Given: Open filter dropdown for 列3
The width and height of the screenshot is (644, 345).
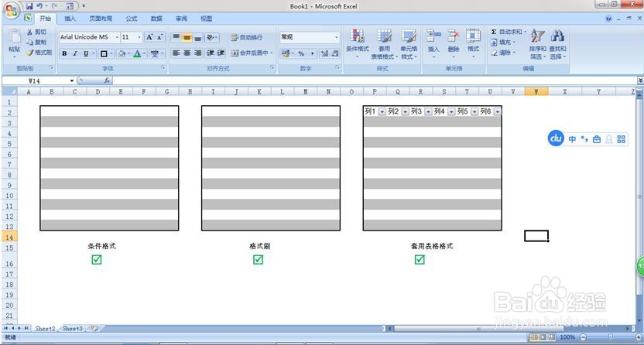Looking at the screenshot, I should tap(428, 111).
